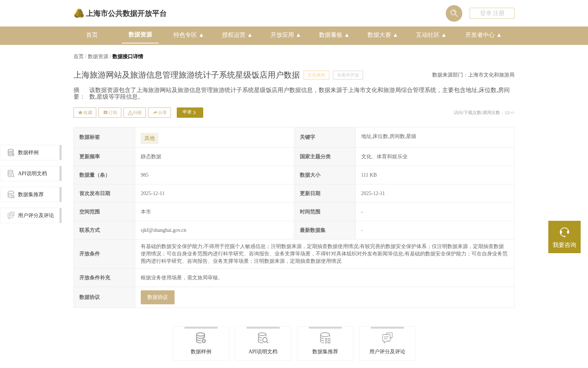This screenshot has width=588, height=368.
Task: Select 数据资源 navigation tab
Action: 140,35
